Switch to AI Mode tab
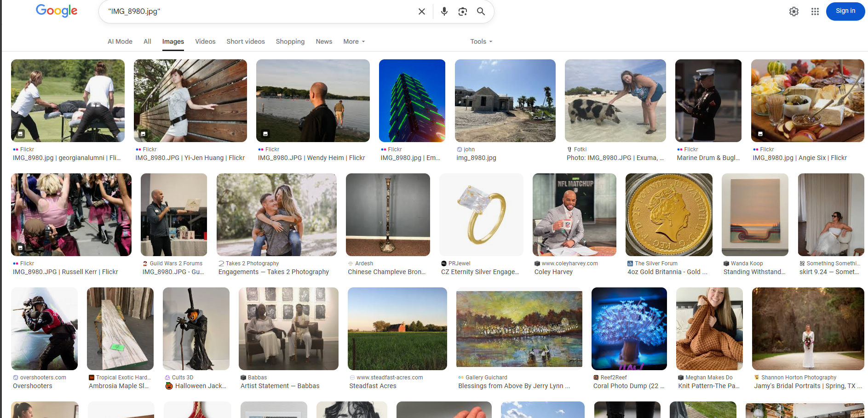The width and height of the screenshot is (868, 418). pyautogui.click(x=120, y=41)
